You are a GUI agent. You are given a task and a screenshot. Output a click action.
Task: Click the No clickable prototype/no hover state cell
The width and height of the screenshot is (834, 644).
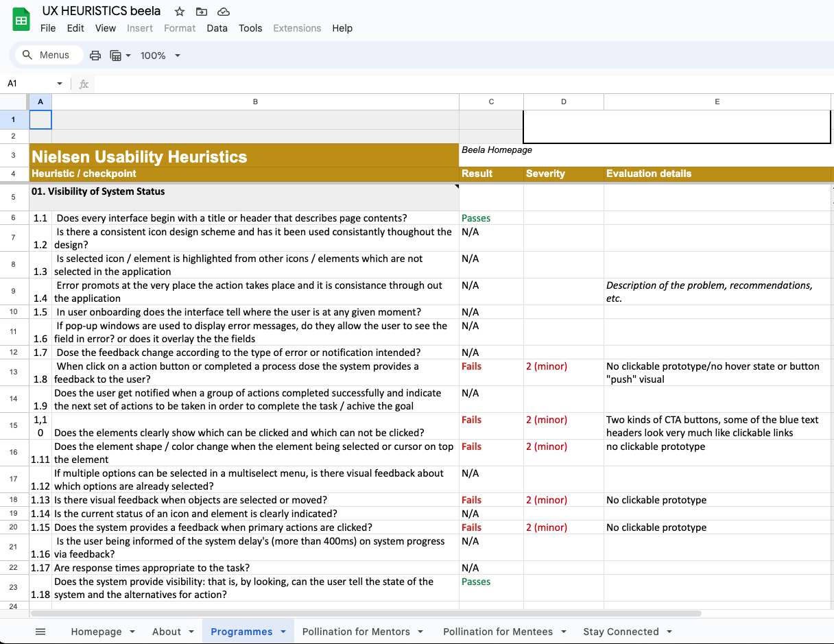(x=717, y=372)
